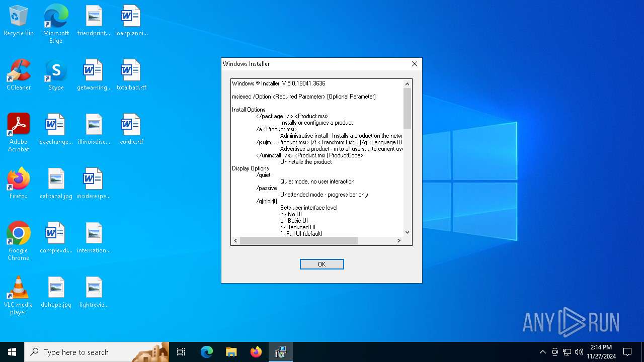The height and width of the screenshot is (362, 644).
Task: Click the horizontal scrollbar right arrow
Action: tap(399, 241)
